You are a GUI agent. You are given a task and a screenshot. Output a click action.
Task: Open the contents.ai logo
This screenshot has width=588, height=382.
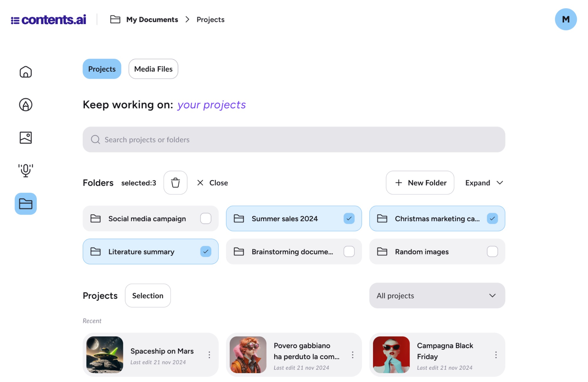49,19
